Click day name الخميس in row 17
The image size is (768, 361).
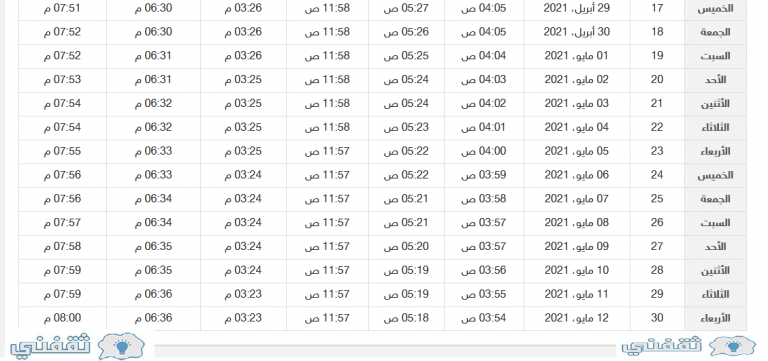[x=715, y=9]
